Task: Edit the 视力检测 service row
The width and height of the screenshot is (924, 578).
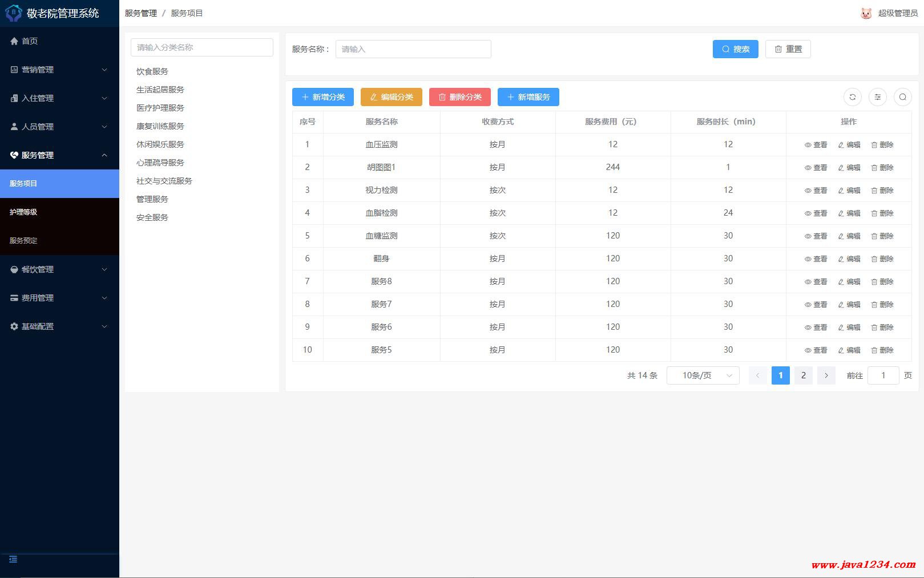Action: 849,191
